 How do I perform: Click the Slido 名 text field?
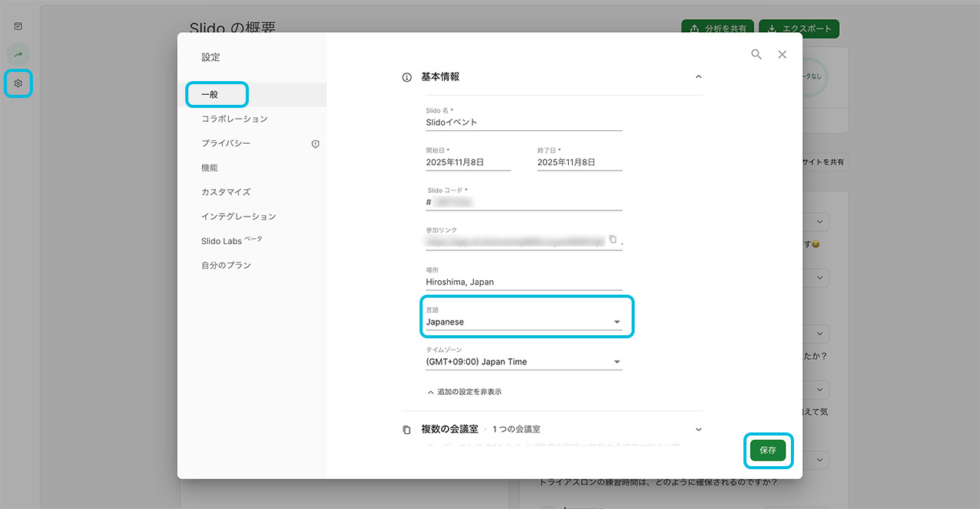tap(524, 122)
